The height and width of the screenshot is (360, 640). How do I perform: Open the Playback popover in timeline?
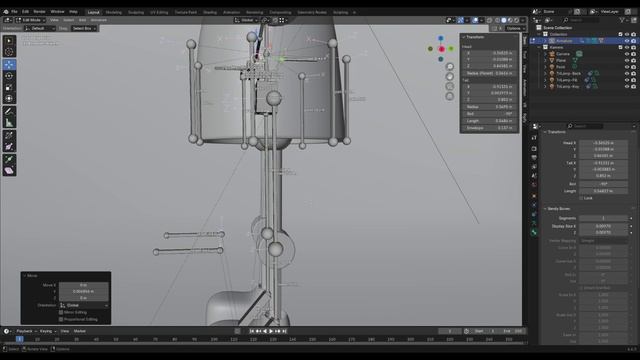pyautogui.click(x=26, y=331)
